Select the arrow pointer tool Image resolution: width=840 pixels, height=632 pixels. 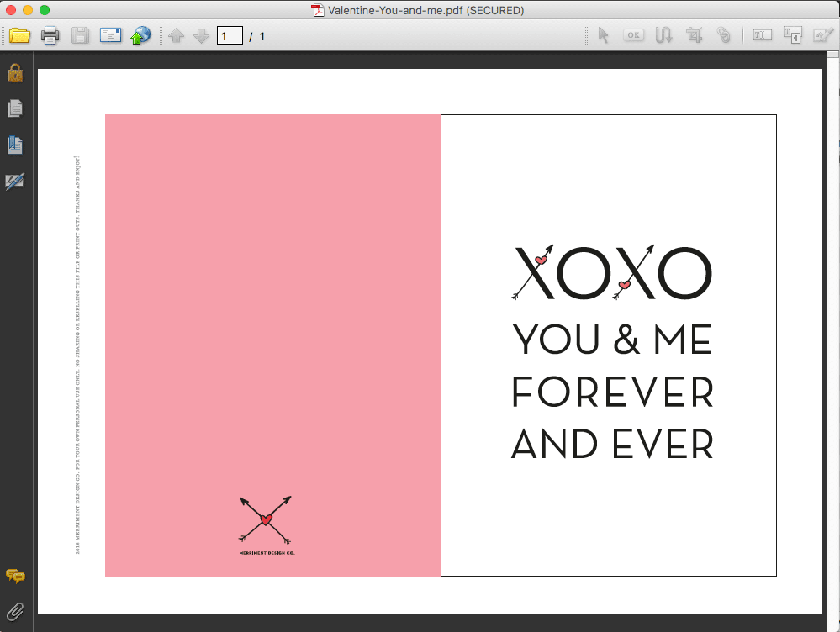(x=603, y=36)
